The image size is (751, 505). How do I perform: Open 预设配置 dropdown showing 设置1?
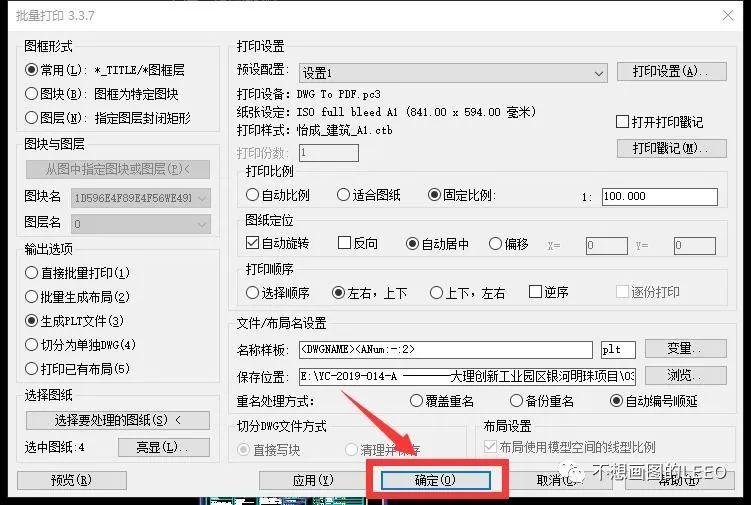coord(453,73)
